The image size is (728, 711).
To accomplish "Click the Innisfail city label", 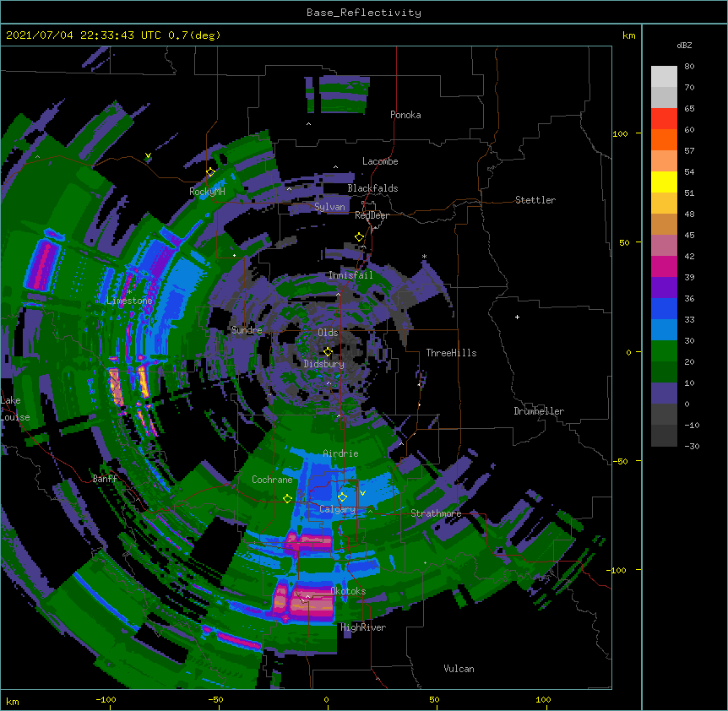I will (350, 275).
